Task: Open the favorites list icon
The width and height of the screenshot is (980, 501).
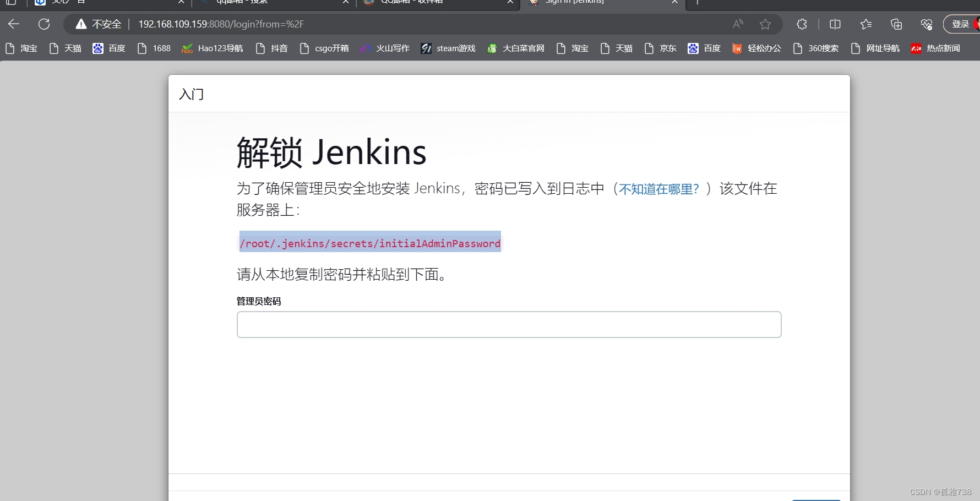Action: pos(866,24)
